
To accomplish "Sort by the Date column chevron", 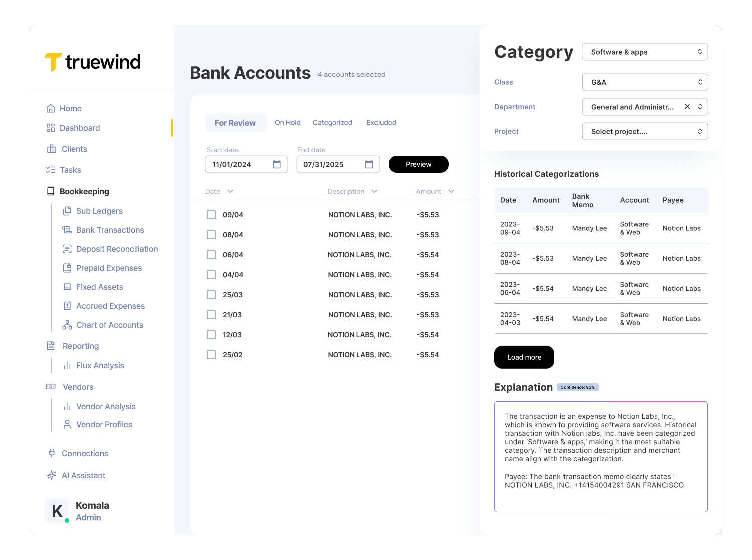I will pos(230,191).
